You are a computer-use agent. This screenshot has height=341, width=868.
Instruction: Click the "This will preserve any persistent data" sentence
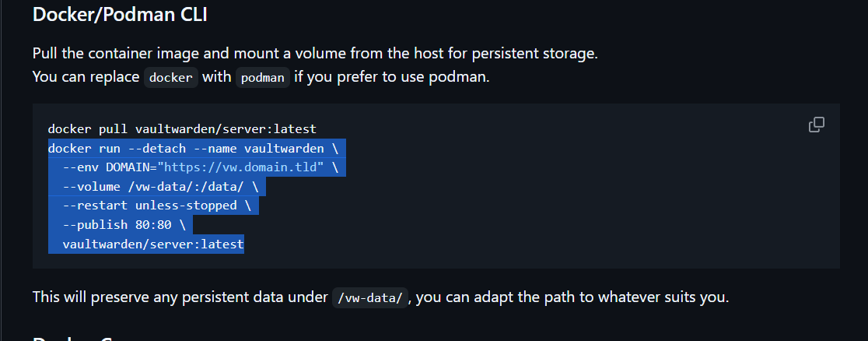(x=179, y=297)
